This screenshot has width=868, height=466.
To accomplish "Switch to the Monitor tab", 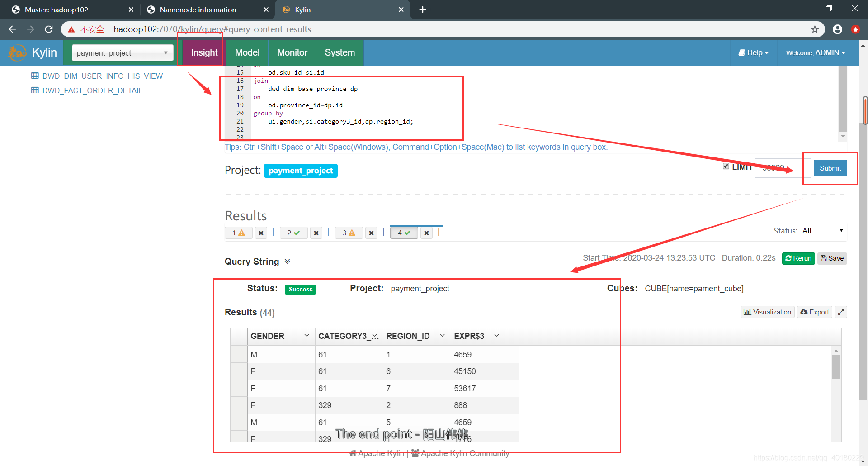I will click(292, 53).
